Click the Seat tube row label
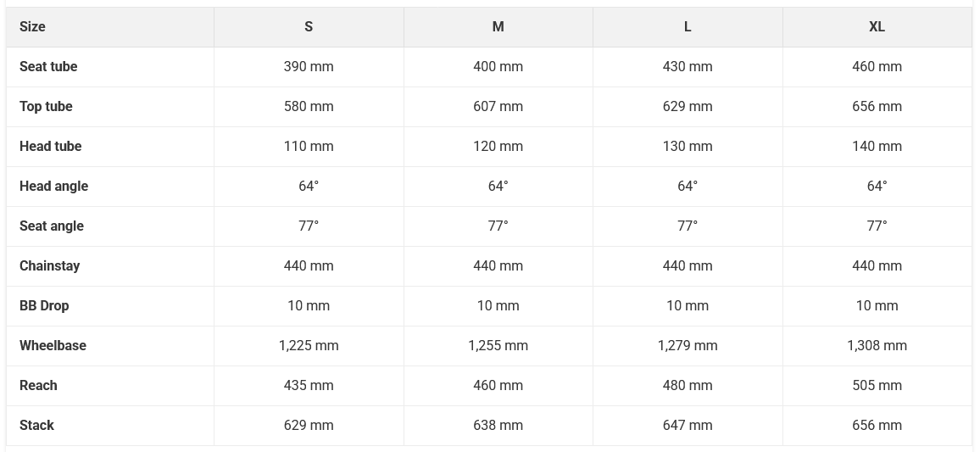 pos(48,67)
